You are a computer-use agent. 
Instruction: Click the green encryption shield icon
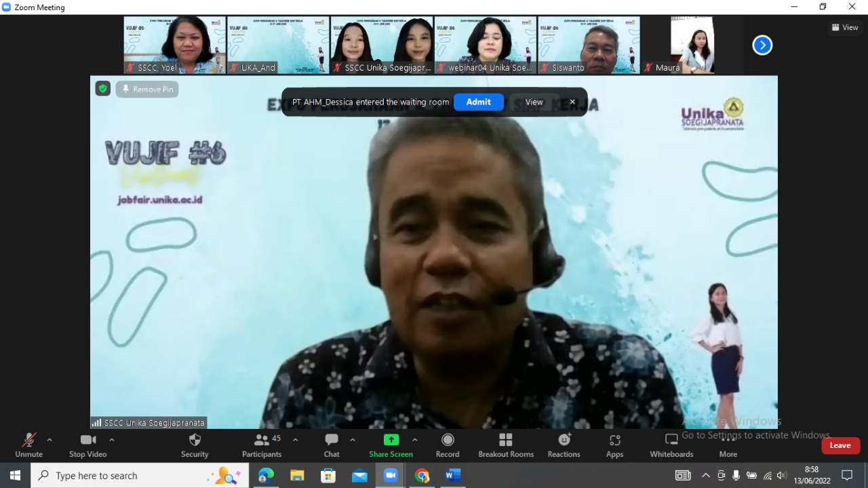coord(102,88)
